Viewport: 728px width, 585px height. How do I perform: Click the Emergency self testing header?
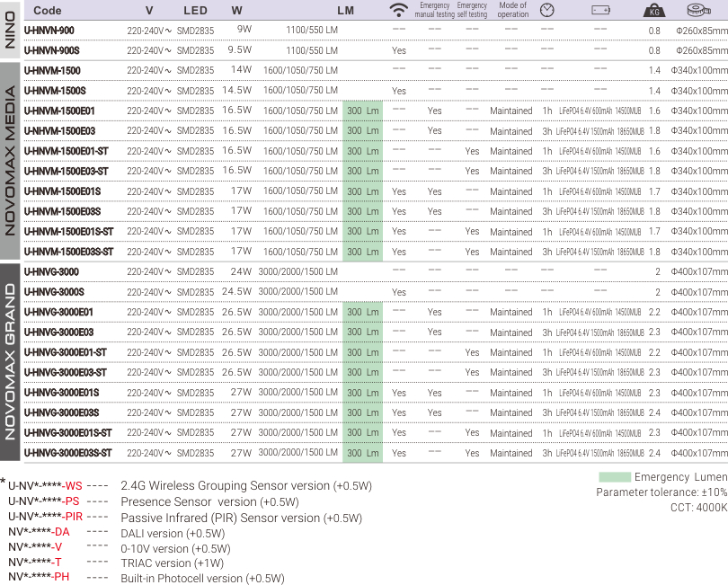pyautogui.click(x=472, y=10)
